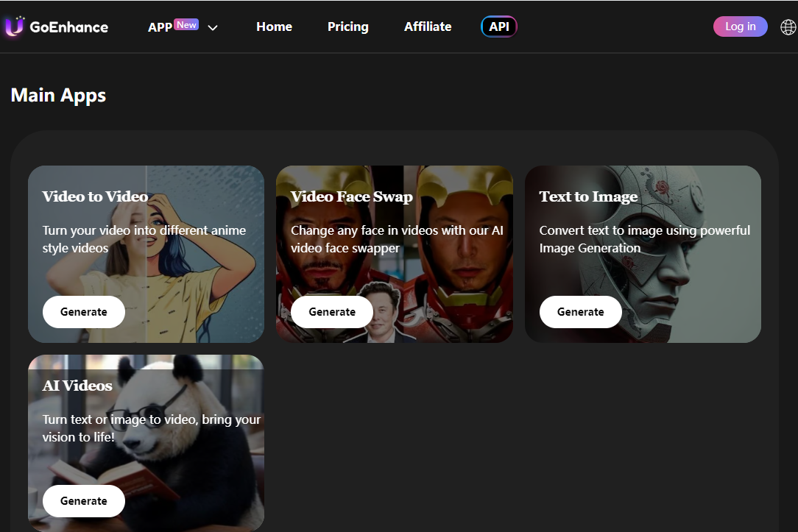Navigate to the Affiliate page
798x532 pixels.
(428, 26)
